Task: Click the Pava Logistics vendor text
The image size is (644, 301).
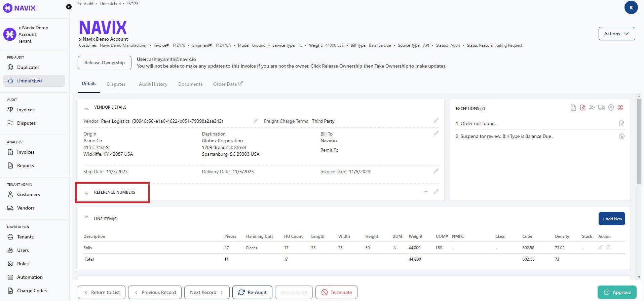Action: click(x=115, y=121)
